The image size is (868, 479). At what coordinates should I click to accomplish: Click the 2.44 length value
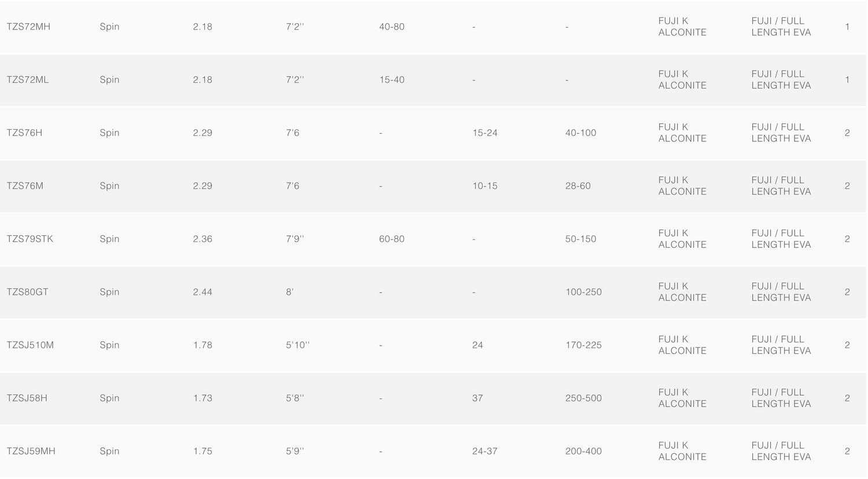click(203, 292)
